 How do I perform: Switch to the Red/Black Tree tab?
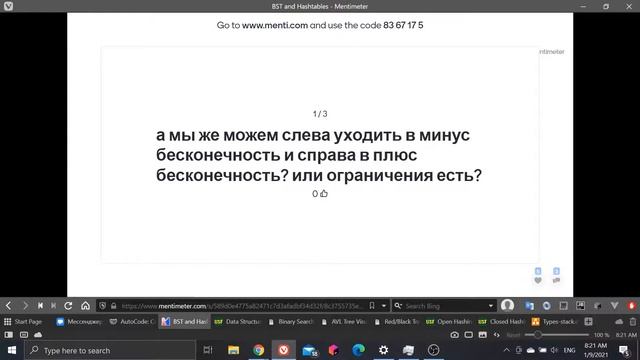click(397, 322)
